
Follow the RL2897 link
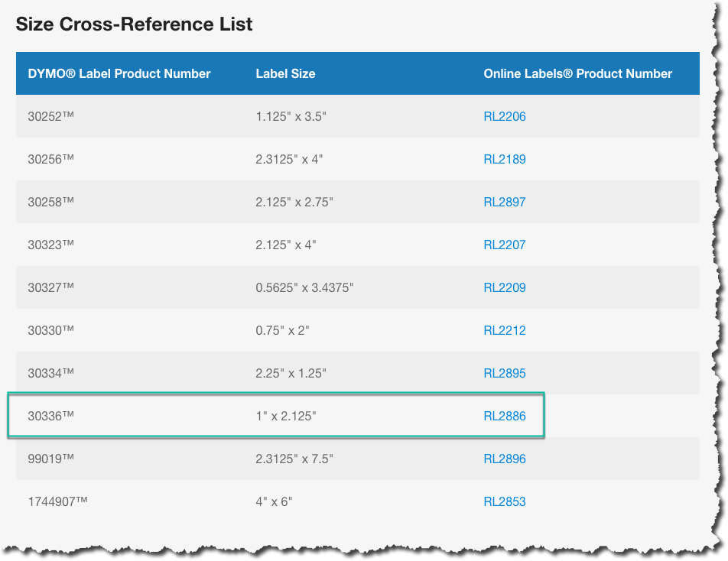[505, 203]
